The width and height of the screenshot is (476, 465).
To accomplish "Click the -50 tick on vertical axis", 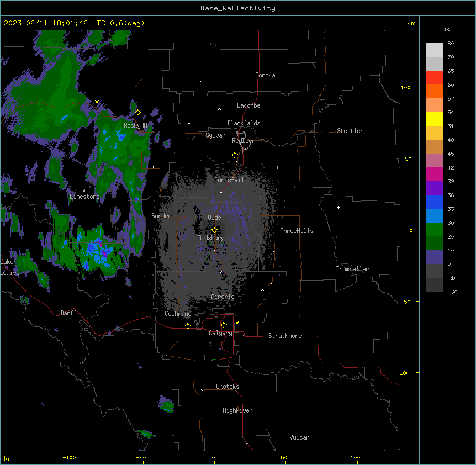I will click(x=405, y=302).
